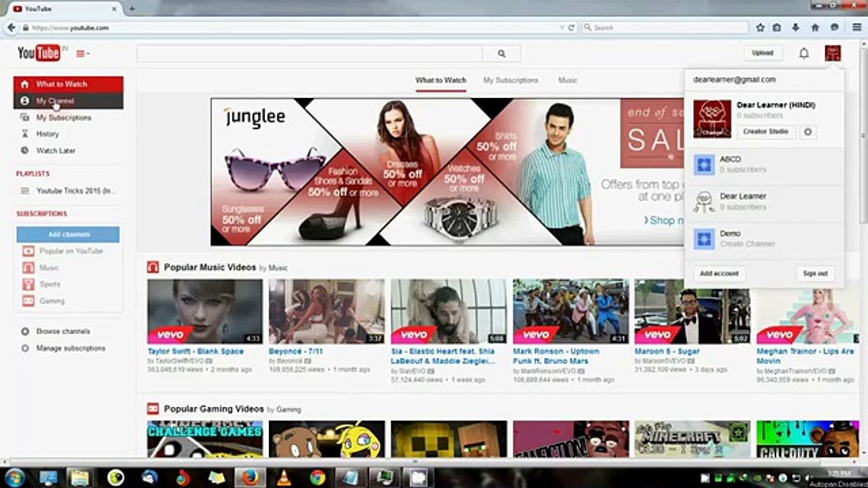Image resolution: width=868 pixels, height=488 pixels.
Task: Click bookmark star in Firefox toolbar
Action: click(760, 28)
